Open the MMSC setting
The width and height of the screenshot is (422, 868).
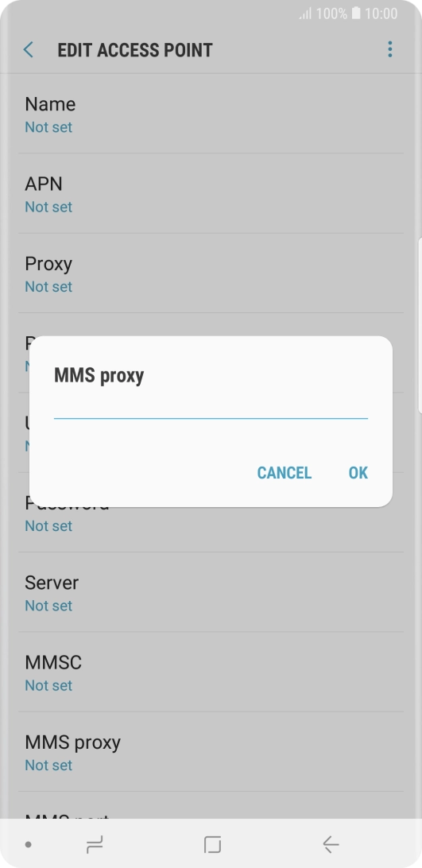point(211,672)
